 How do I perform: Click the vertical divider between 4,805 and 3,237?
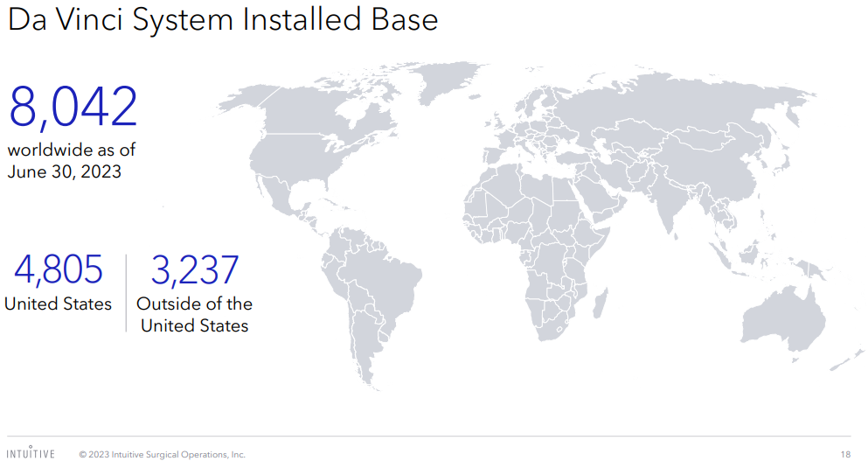point(126,293)
